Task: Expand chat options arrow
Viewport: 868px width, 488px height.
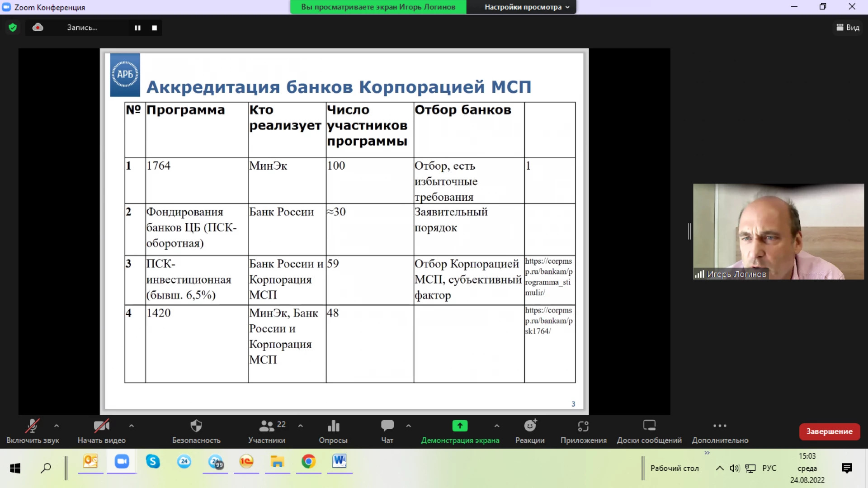Action: click(408, 426)
